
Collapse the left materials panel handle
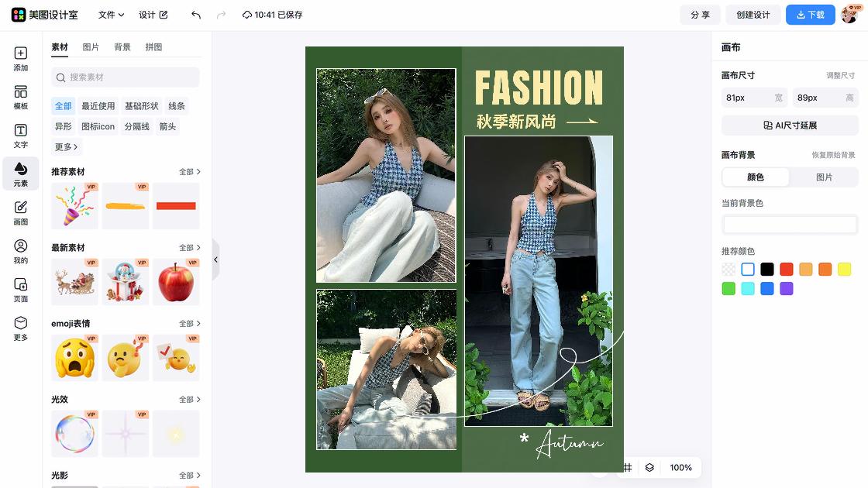pos(216,259)
